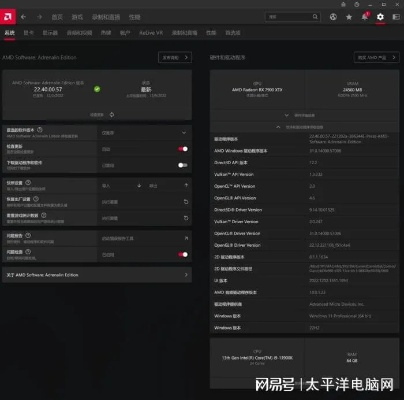The height and width of the screenshot is (400, 404).
Task: Open the web browser globe icon
Action: 333,17
